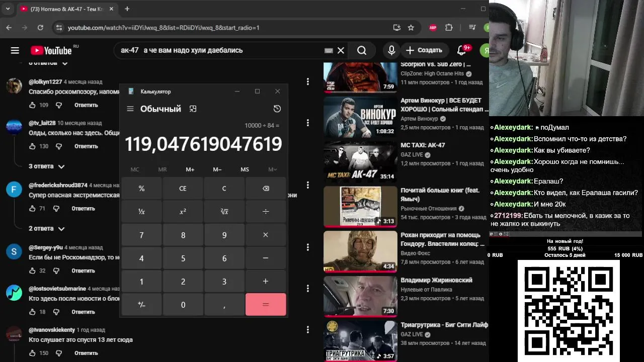Open the site information icon in the address bar
This screenshot has width=644, height=362.
click(x=59, y=28)
